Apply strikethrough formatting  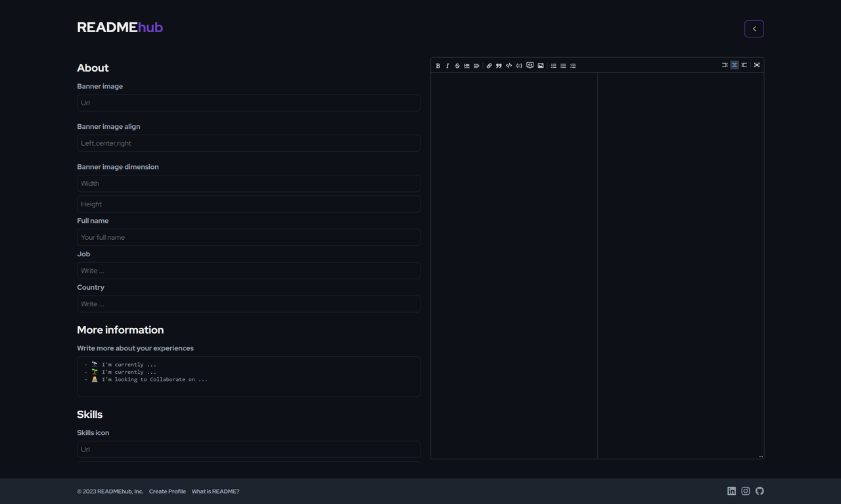point(457,66)
